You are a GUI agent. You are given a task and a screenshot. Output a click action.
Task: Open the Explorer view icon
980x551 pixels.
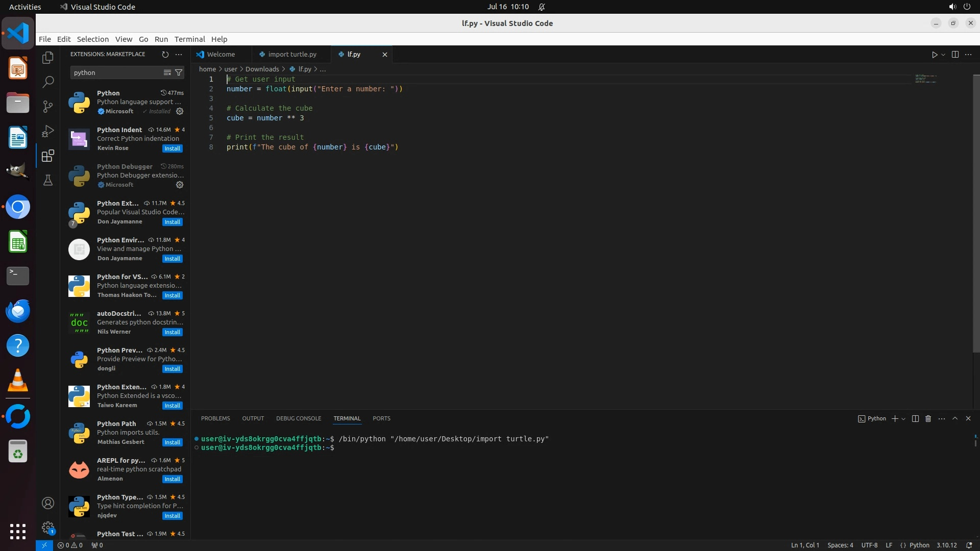(x=48, y=58)
